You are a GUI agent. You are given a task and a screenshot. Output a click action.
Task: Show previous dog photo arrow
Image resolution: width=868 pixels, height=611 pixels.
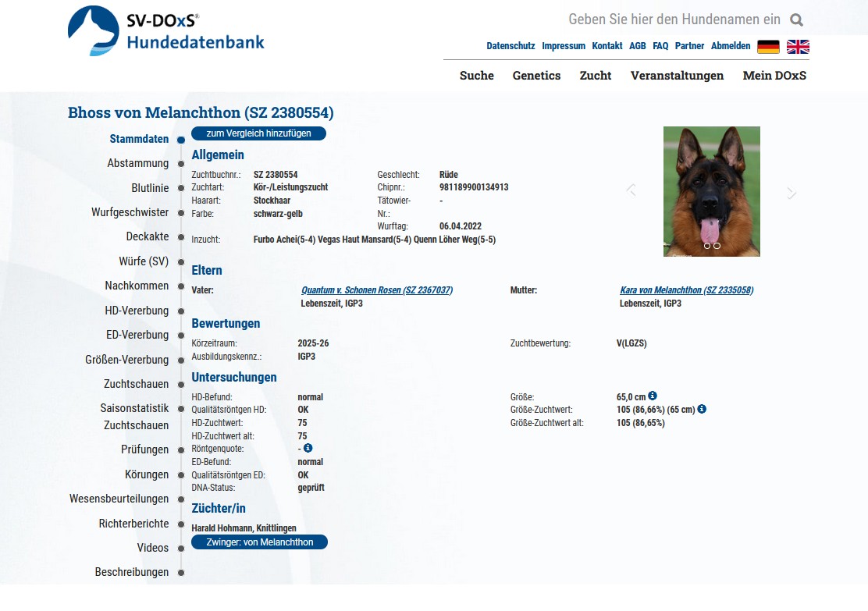pyautogui.click(x=631, y=190)
